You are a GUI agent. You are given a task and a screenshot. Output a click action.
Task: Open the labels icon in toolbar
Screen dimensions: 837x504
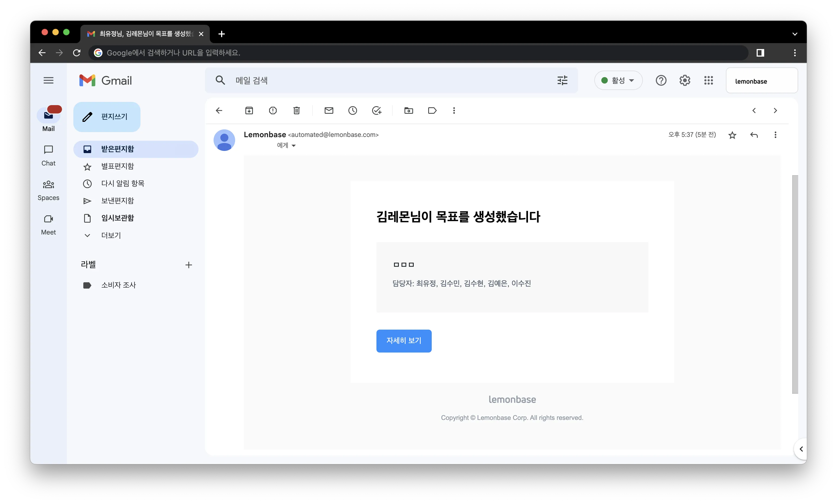click(x=432, y=111)
